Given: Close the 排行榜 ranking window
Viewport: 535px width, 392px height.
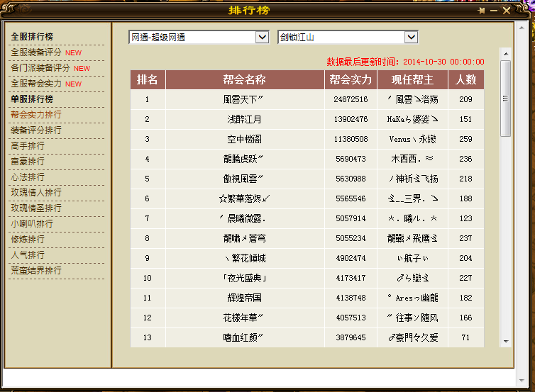Looking at the screenshot, I should pyautogui.click(x=507, y=11).
